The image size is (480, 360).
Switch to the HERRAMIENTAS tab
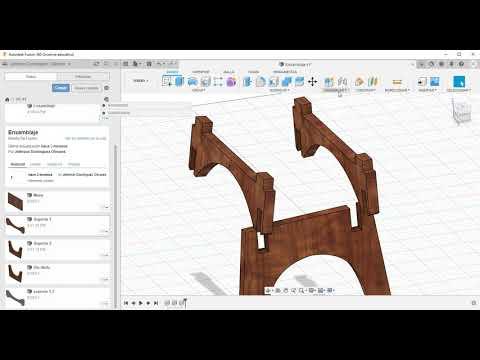coord(285,72)
